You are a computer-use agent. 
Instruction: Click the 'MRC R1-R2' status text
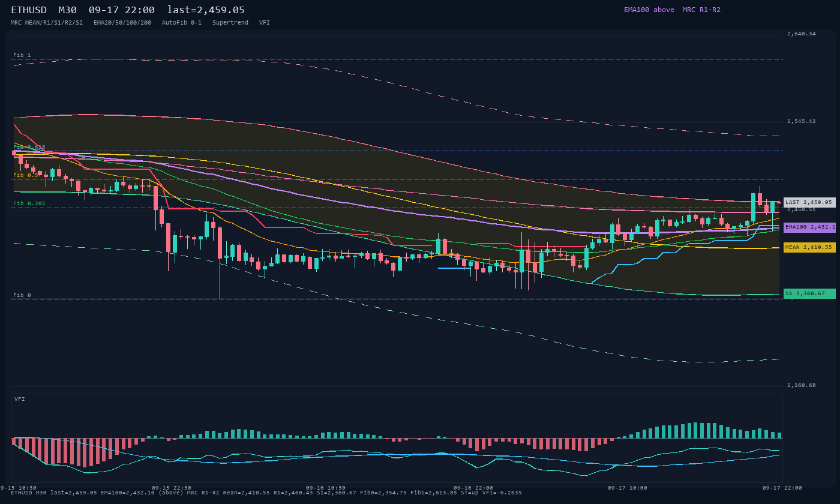coord(701,10)
